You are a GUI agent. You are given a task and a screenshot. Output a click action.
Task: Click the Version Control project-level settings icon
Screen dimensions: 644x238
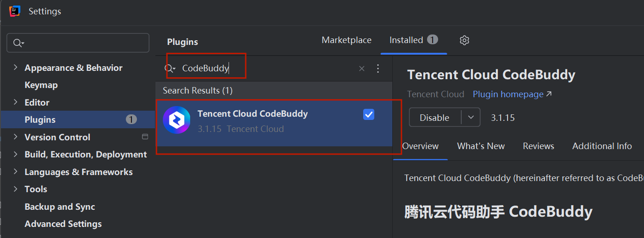pyautogui.click(x=145, y=137)
